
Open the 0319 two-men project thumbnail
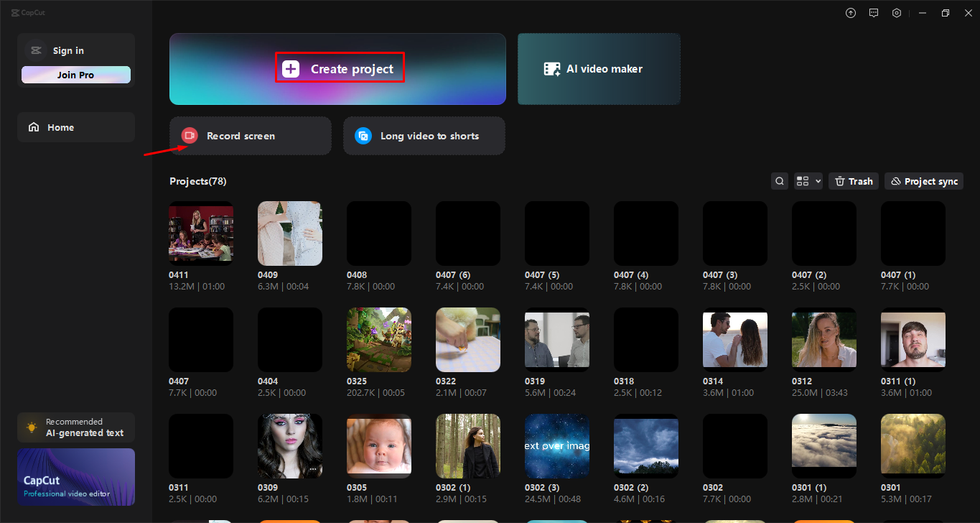[x=557, y=340]
